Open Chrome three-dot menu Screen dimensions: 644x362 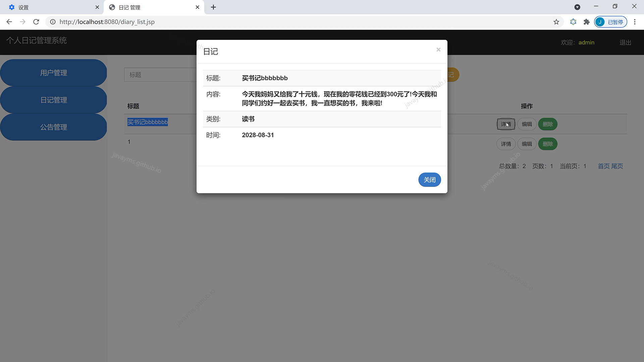tap(635, 22)
